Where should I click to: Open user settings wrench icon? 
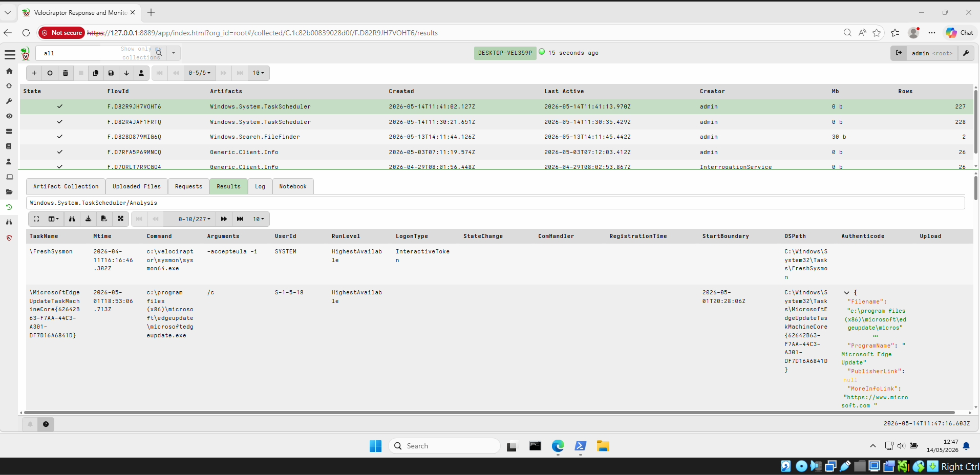pyautogui.click(x=966, y=53)
